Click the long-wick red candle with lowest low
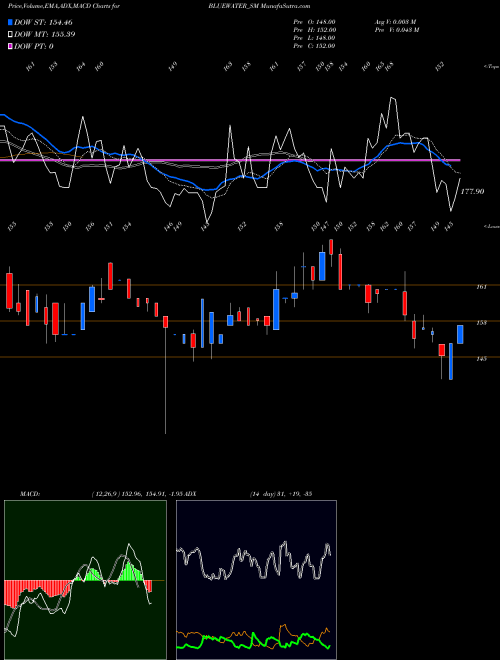500x660 pixels. tap(165, 322)
